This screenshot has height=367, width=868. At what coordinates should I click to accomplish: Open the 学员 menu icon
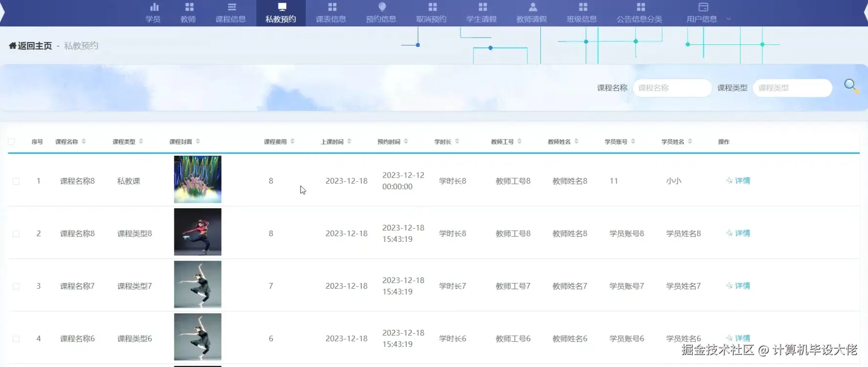pos(154,7)
